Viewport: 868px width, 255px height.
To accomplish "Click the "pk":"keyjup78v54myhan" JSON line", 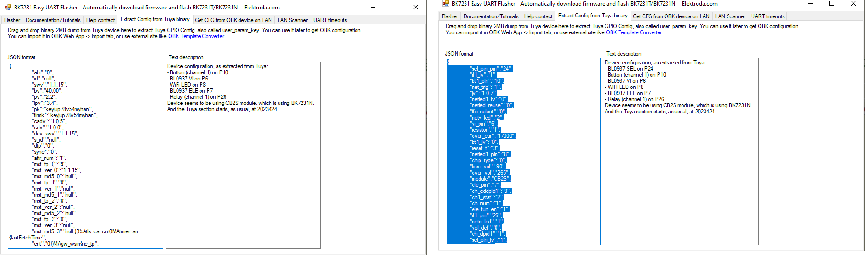I will [x=62, y=109].
